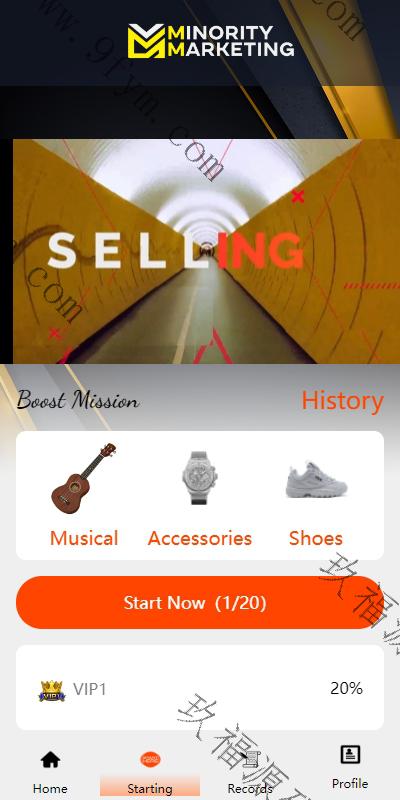Pick the white sneaker Shoes icon
400x800 pixels.
tap(316, 480)
